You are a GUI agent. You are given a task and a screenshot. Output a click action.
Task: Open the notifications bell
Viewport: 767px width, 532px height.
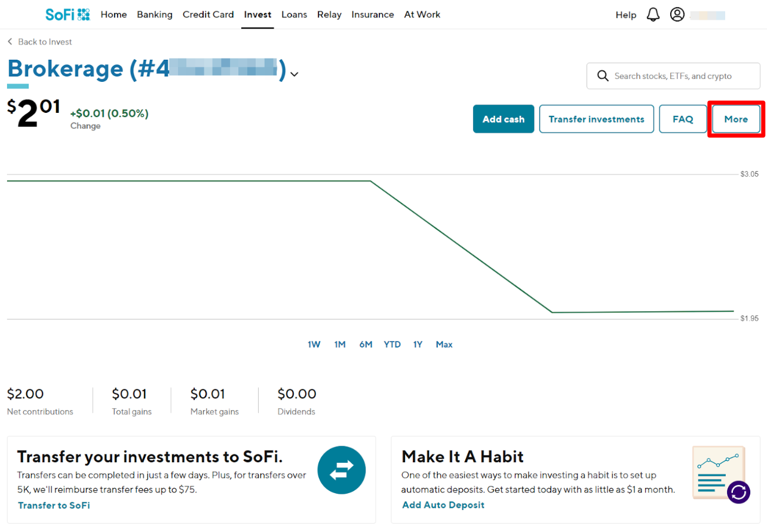[x=653, y=14]
